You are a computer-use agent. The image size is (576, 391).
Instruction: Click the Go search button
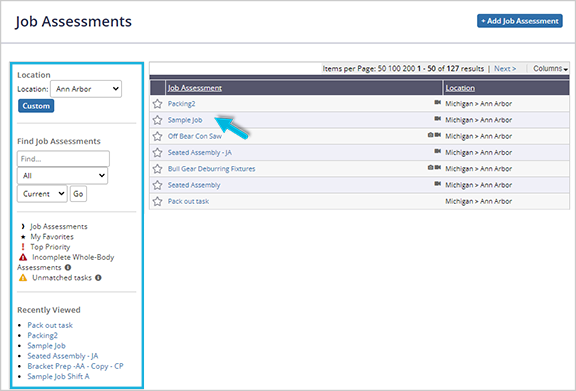[x=78, y=194]
